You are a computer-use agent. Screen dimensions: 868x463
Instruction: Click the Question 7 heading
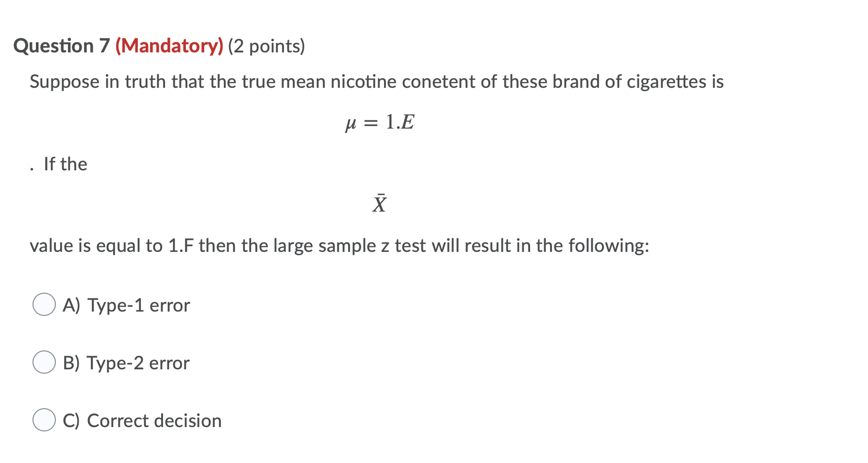coord(62,46)
